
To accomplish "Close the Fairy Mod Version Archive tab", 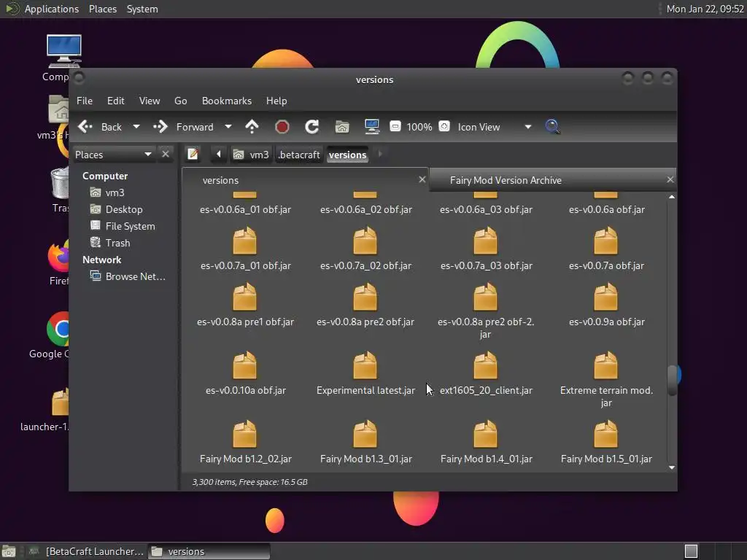I will pyautogui.click(x=670, y=179).
